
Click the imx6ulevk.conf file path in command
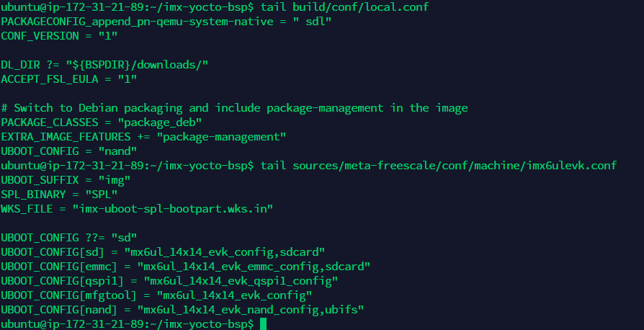click(x=454, y=165)
